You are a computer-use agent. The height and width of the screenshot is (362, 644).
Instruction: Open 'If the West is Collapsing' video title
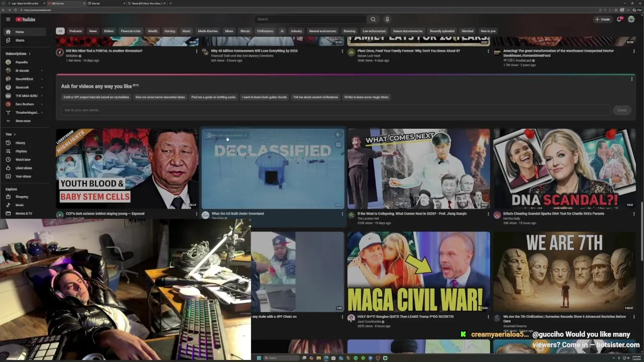pyautogui.click(x=412, y=214)
